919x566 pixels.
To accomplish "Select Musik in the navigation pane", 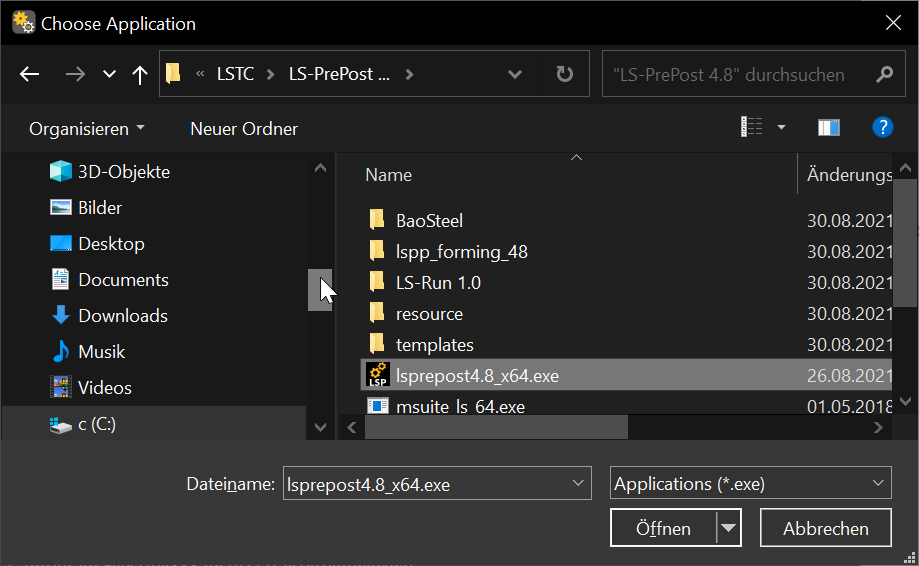I will 101,352.
